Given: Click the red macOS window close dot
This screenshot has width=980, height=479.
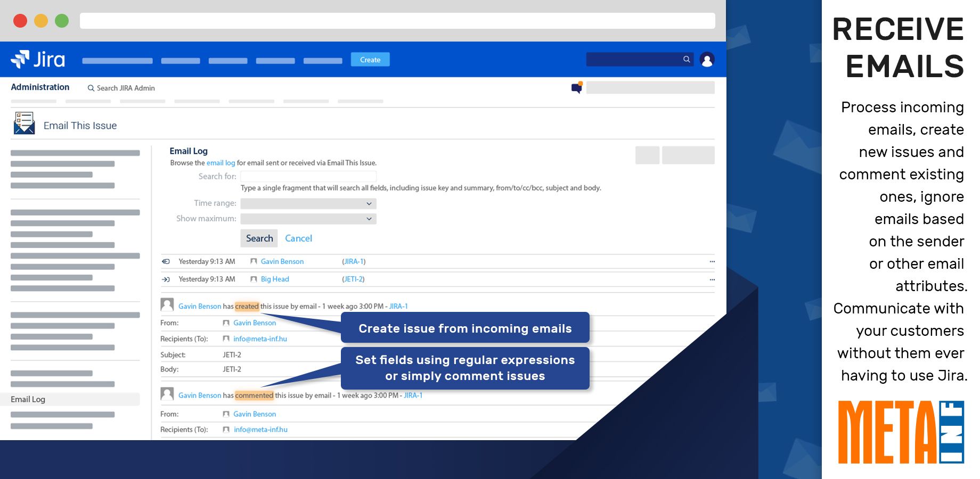Looking at the screenshot, I should click(20, 21).
